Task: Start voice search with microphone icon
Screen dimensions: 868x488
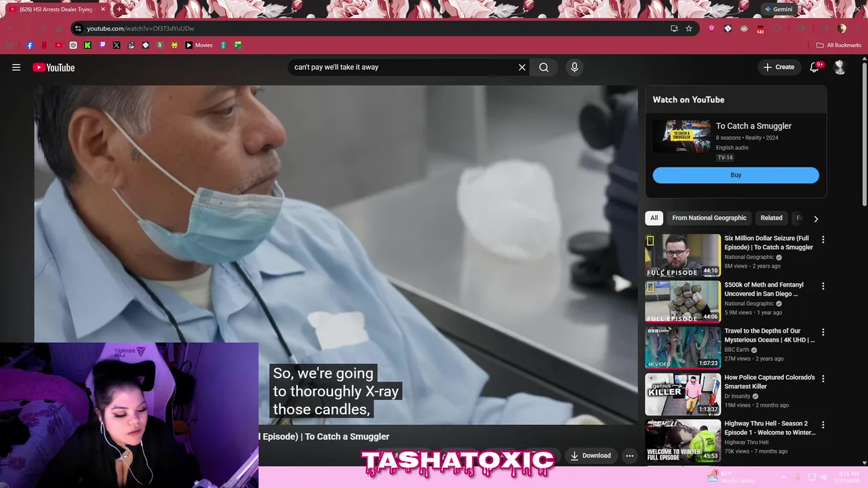Action: tap(574, 67)
